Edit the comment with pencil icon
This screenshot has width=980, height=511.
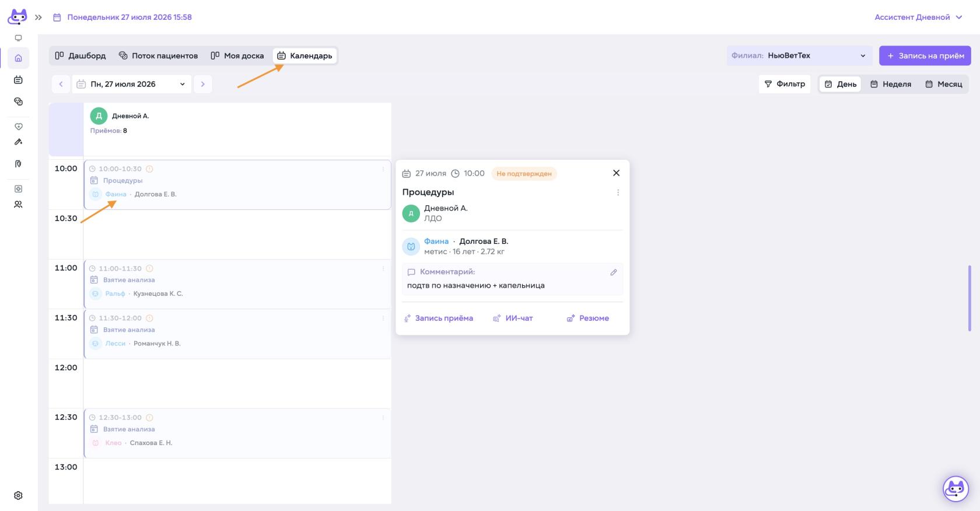pos(614,272)
